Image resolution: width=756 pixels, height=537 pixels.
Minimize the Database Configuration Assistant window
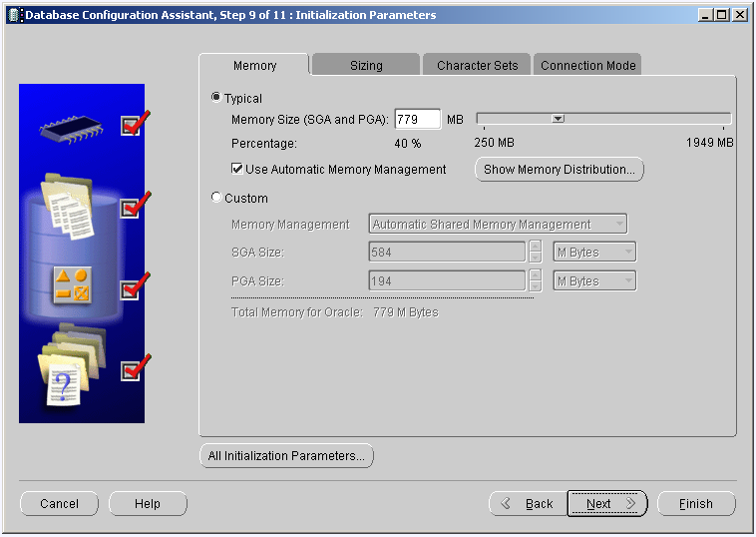click(x=705, y=15)
